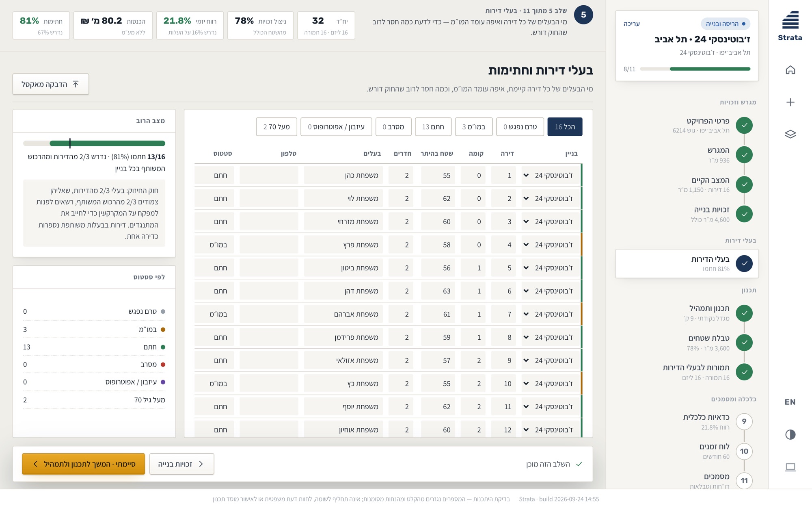Open building dropdown for משפחת אוחיון row
Image resolution: width=812 pixels, height=508 pixels.
[x=551, y=429]
